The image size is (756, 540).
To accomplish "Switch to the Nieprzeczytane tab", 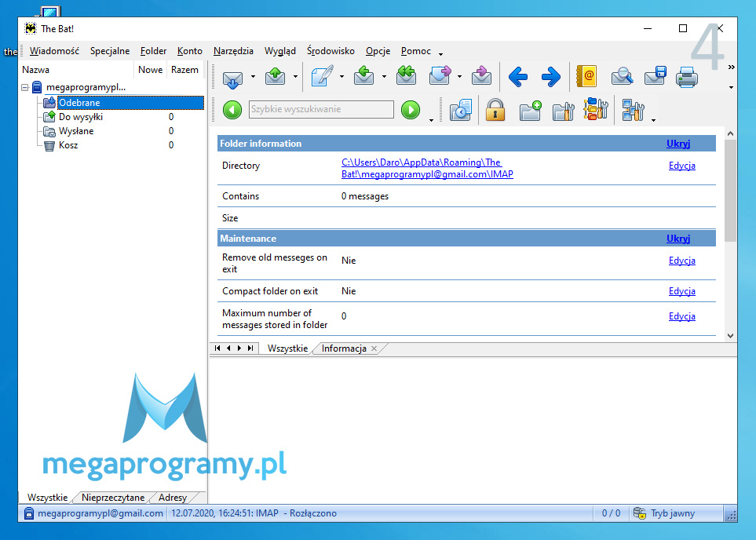I will coord(113,498).
